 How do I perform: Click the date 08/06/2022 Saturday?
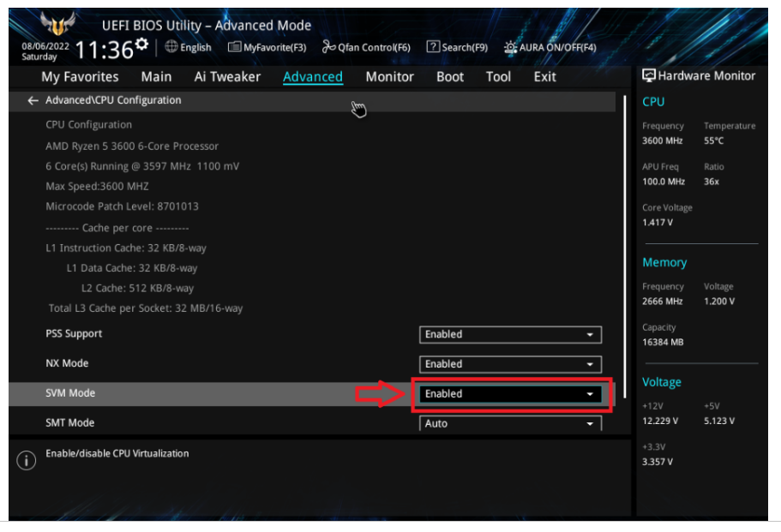(x=45, y=51)
